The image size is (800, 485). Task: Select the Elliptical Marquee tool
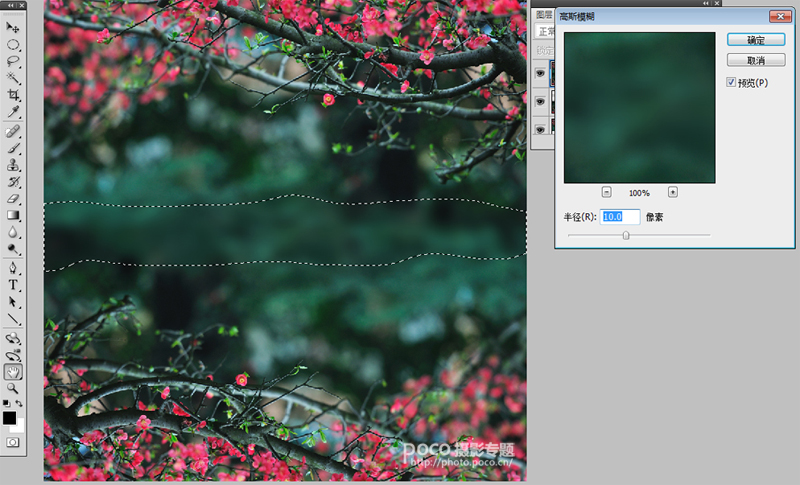pyautogui.click(x=13, y=45)
